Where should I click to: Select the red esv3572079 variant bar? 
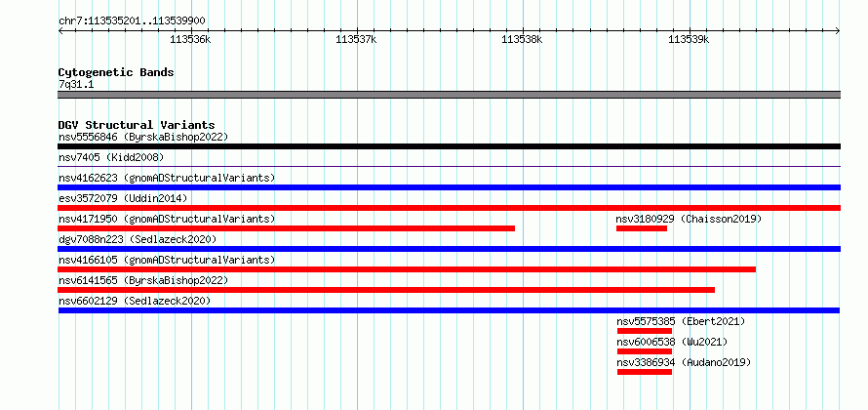(449, 208)
